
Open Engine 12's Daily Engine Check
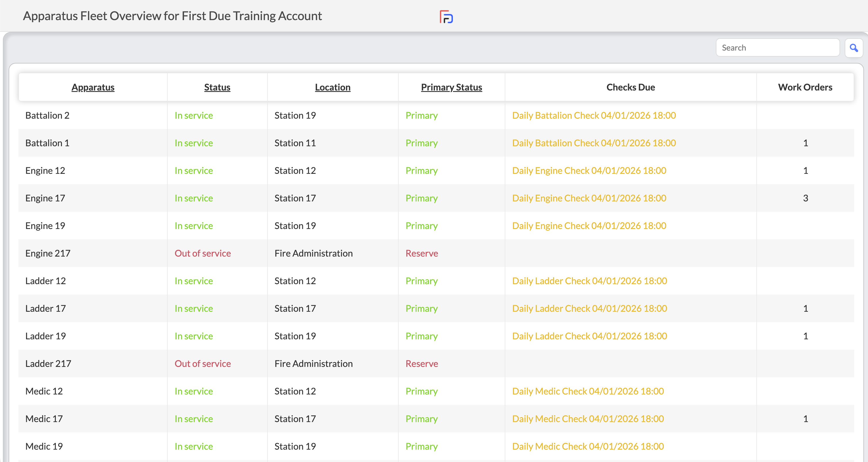click(x=589, y=171)
